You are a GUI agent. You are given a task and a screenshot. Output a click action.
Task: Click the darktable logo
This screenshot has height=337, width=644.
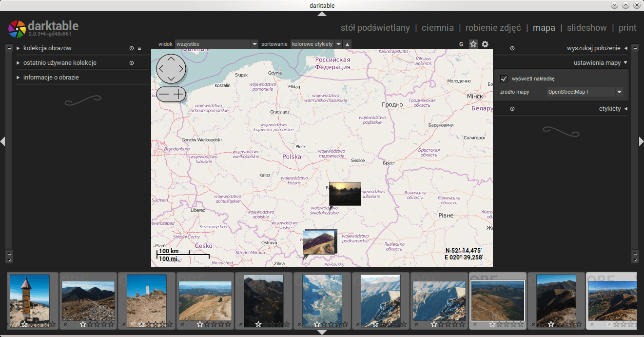tap(18, 29)
